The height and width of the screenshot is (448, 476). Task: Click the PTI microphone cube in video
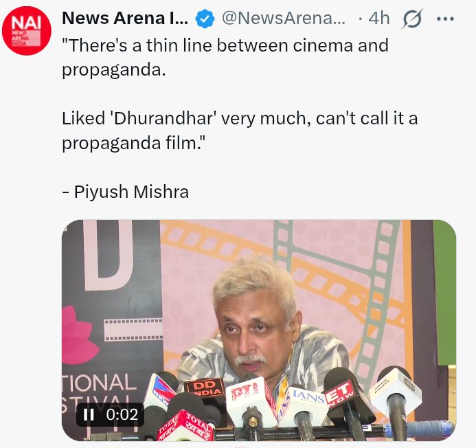249,397
